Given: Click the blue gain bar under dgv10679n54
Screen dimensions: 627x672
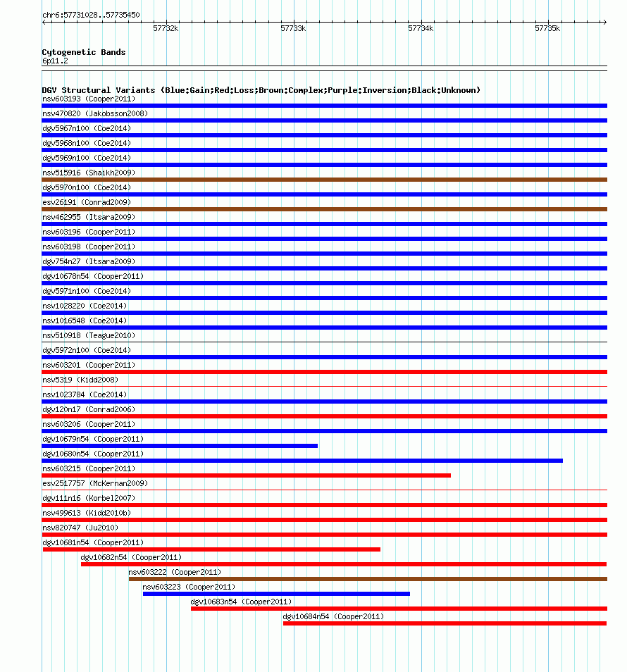Looking at the screenshot, I should coord(180,446).
